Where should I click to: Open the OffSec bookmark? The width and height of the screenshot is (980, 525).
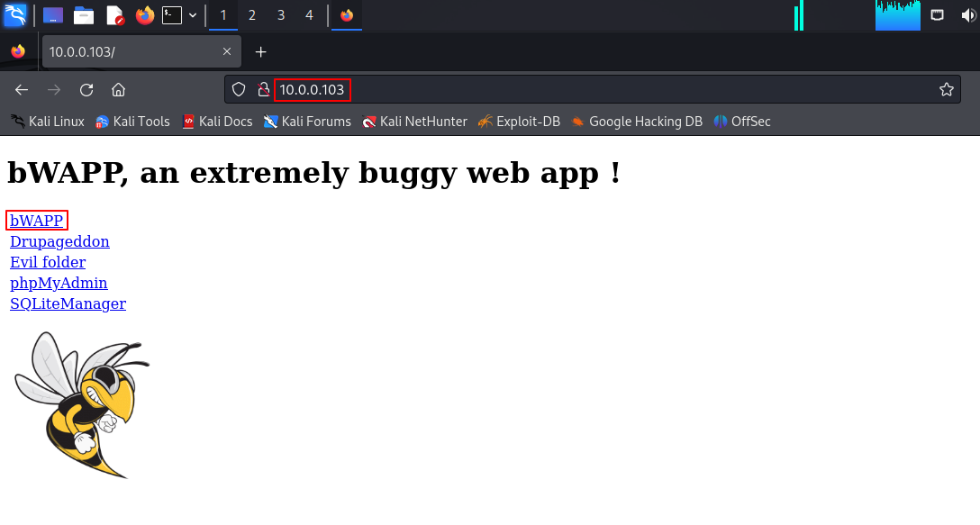pyautogui.click(x=742, y=122)
